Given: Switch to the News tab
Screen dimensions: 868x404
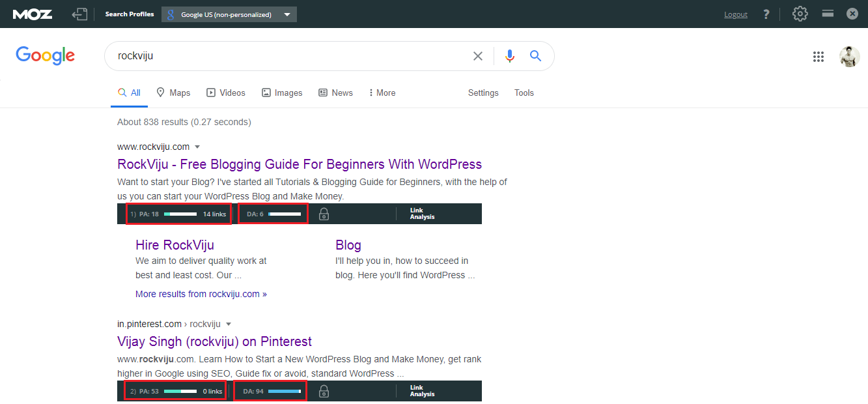Looking at the screenshot, I should (x=335, y=93).
